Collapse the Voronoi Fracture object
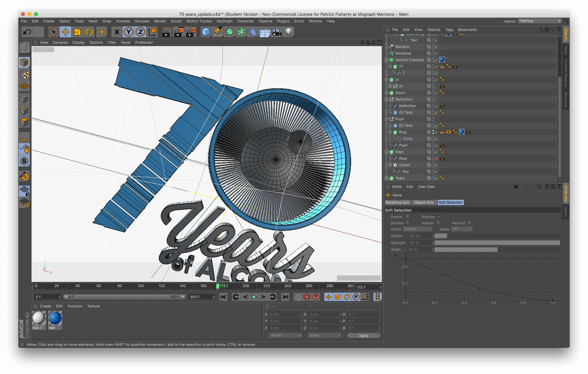Viewport: 588px width, 374px height. point(387,60)
